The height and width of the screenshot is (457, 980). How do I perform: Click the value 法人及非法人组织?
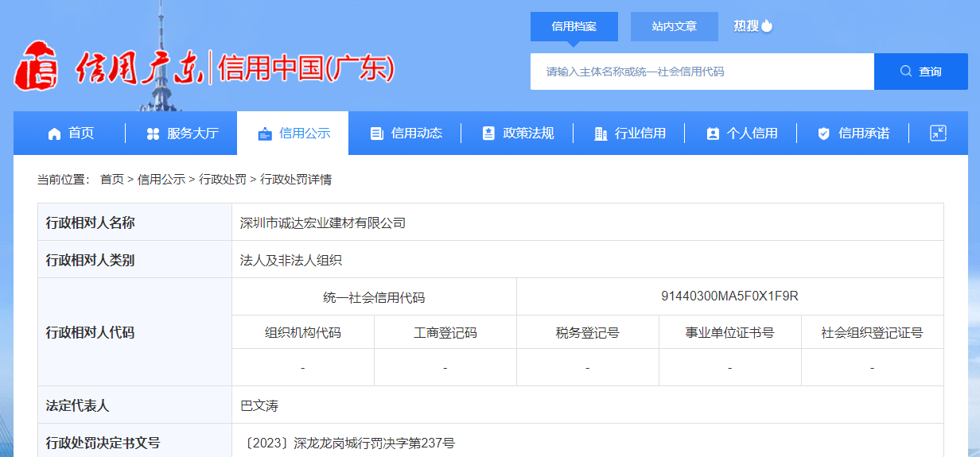(x=291, y=260)
